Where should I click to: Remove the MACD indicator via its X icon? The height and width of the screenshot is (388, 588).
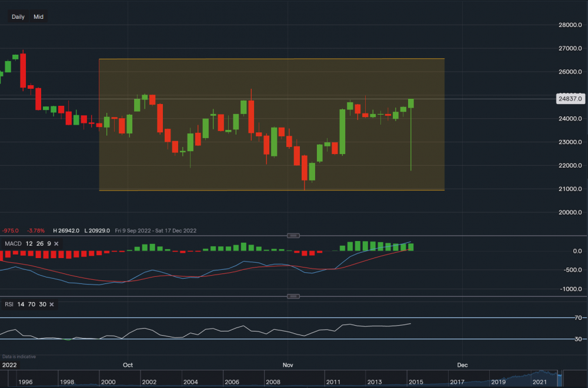(x=56, y=243)
